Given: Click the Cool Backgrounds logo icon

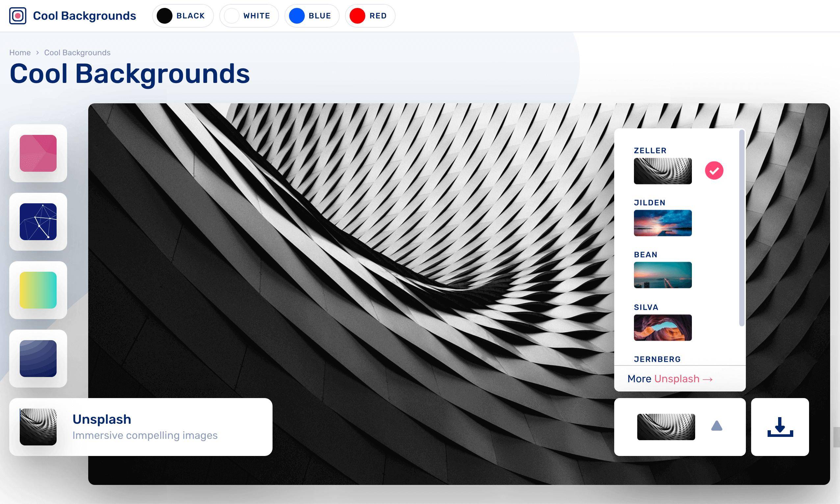Looking at the screenshot, I should click(x=18, y=15).
